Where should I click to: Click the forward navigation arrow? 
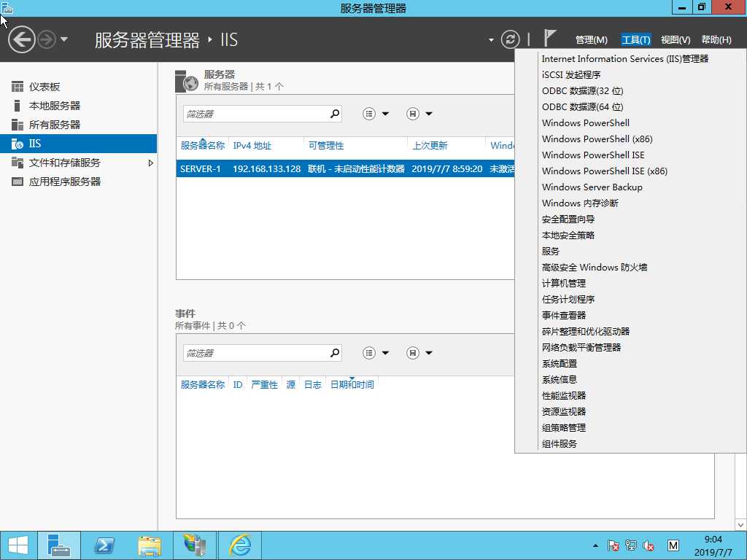(47, 39)
